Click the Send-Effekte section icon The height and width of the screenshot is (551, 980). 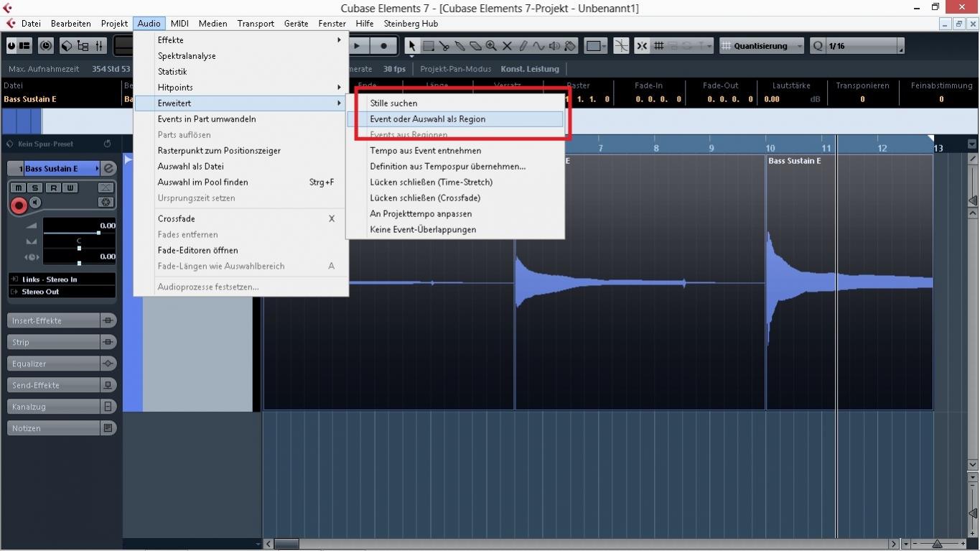point(108,385)
